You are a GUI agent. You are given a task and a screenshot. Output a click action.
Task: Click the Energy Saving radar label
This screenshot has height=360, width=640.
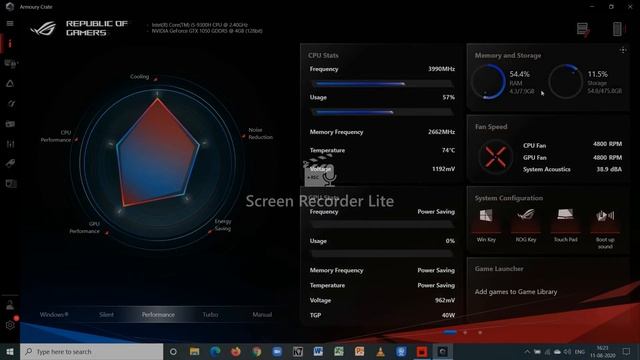tap(223, 225)
